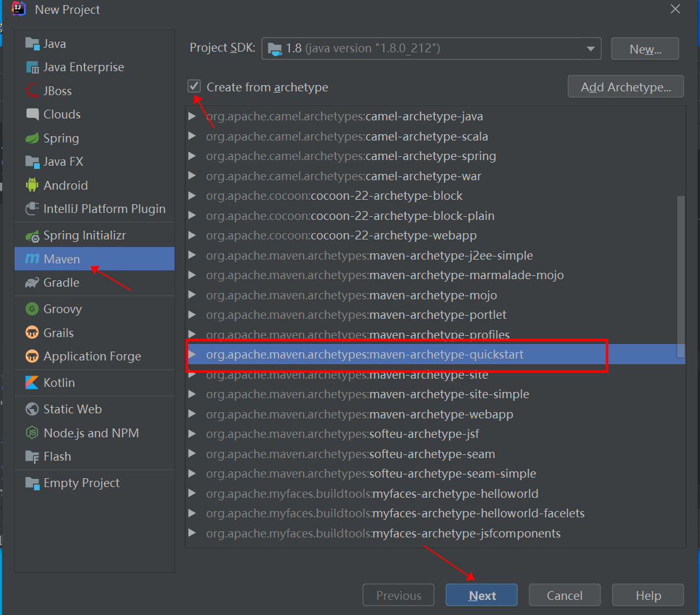Click the Previous button

[398, 595]
